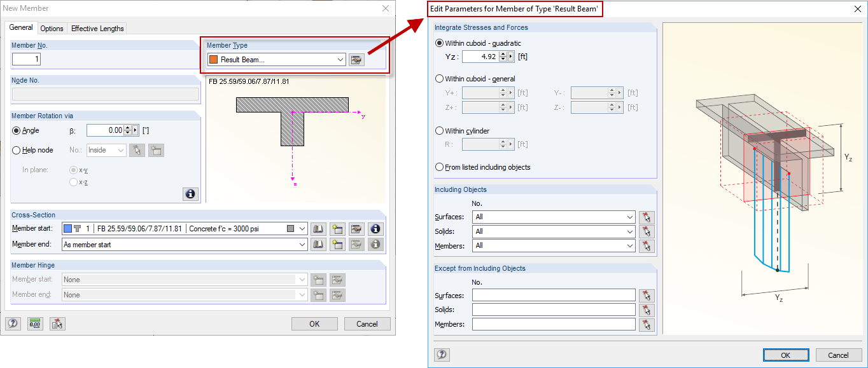The width and height of the screenshot is (868, 368).
Task: Create new cross-section for Member start
Action: 337,229
